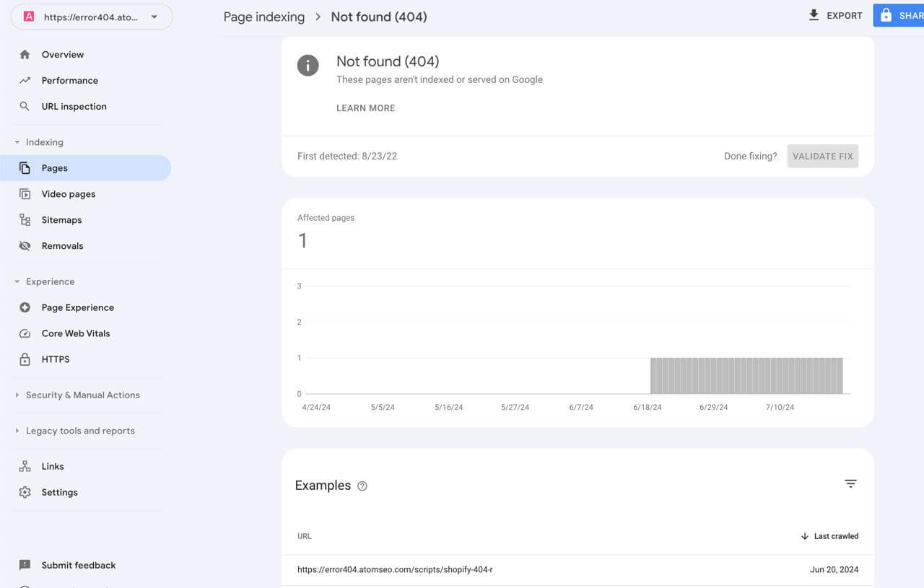Viewport: 924px width, 588px height.
Task: Click the EXPORT button
Action: click(835, 15)
